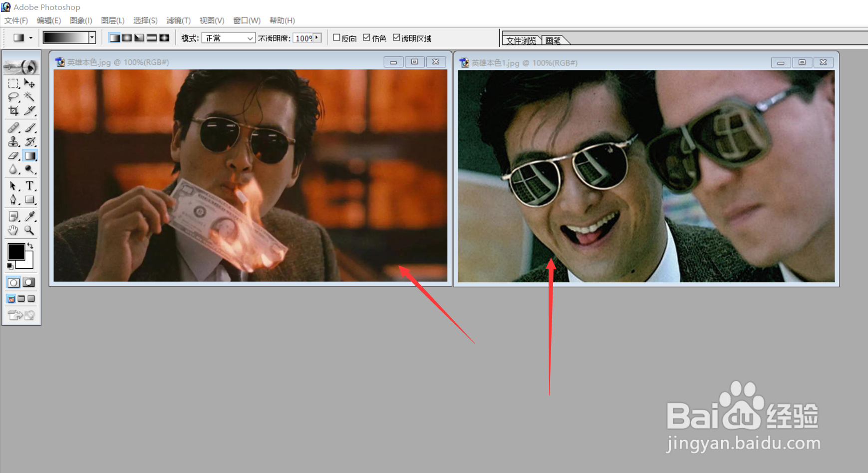Image resolution: width=868 pixels, height=473 pixels.
Task: Enable the 反向 (Reverse) checkbox
Action: 336,37
